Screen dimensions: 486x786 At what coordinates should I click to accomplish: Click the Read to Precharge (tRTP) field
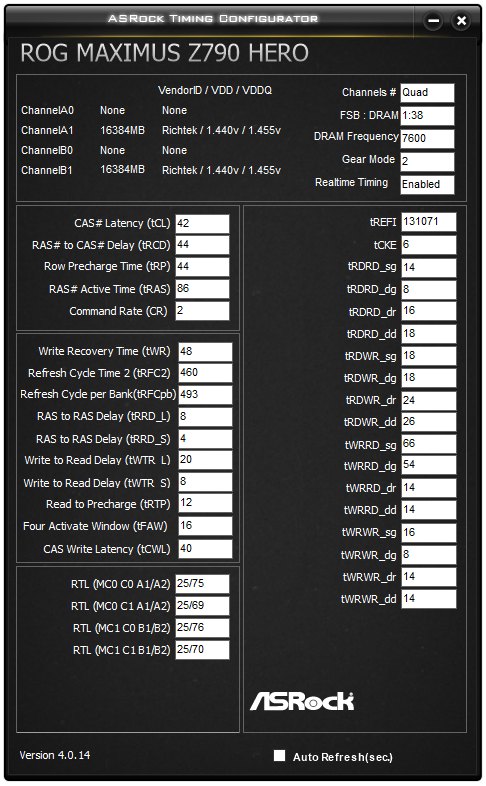pos(205,503)
